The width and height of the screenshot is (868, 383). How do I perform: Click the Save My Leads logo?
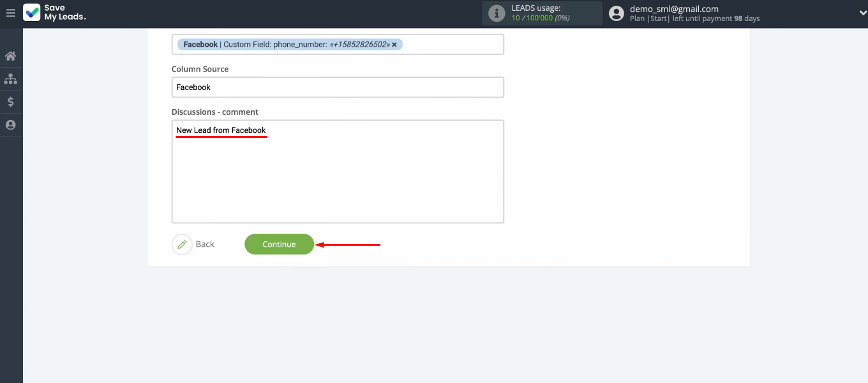point(32,13)
